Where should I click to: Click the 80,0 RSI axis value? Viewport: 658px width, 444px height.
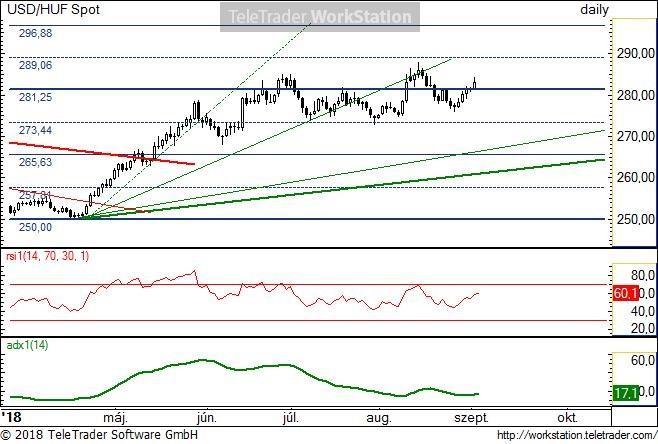643,275
